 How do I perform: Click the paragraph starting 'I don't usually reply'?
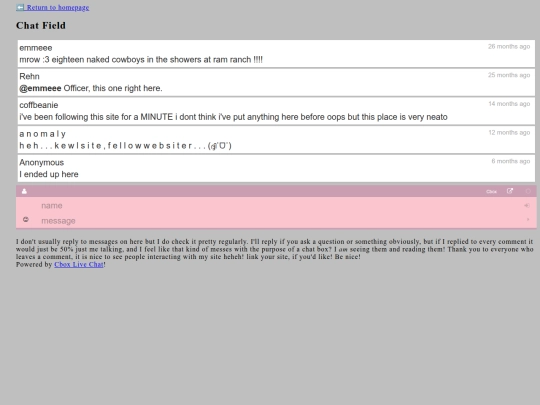coord(274,249)
